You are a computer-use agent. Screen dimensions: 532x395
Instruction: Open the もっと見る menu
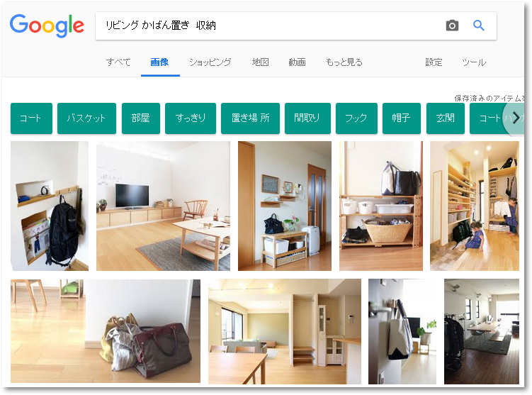(x=344, y=62)
